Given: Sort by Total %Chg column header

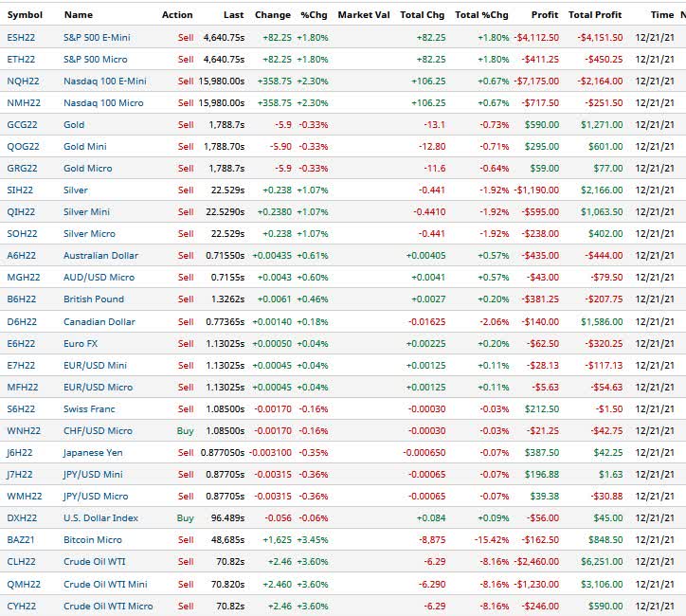Looking at the screenshot, I should click(x=481, y=15).
